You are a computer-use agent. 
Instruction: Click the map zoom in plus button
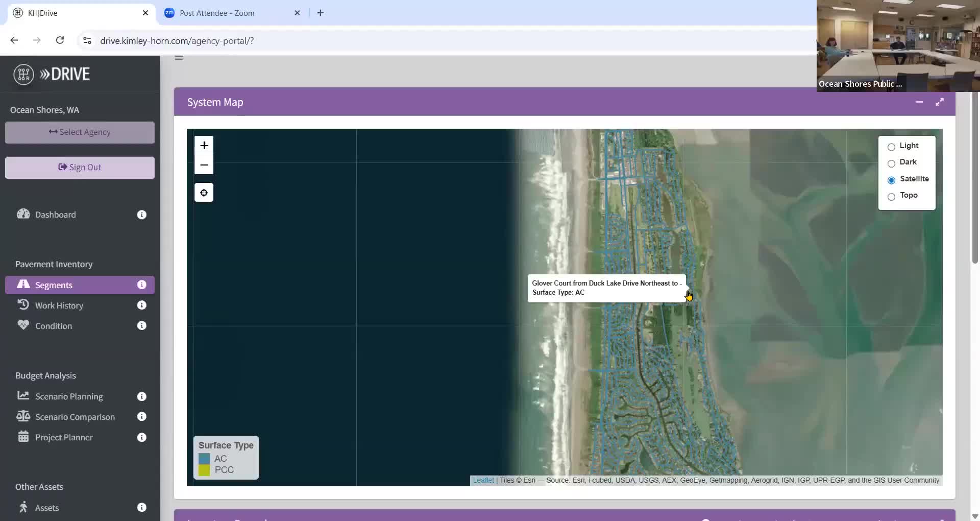(204, 146)
